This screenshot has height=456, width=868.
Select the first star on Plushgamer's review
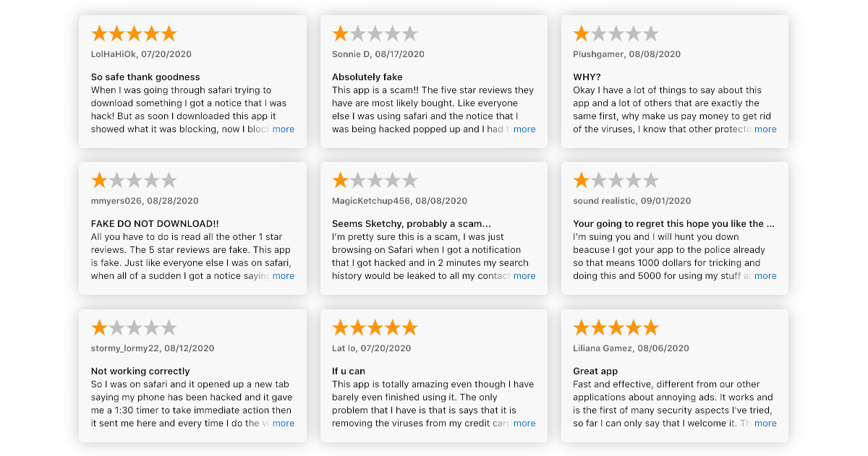[x=582, y=33]
